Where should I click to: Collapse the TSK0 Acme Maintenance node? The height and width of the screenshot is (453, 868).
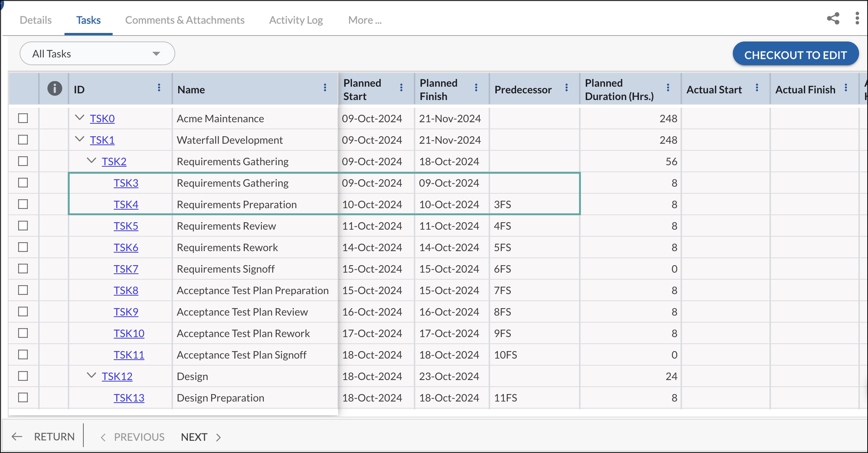(x=80, y=118)
